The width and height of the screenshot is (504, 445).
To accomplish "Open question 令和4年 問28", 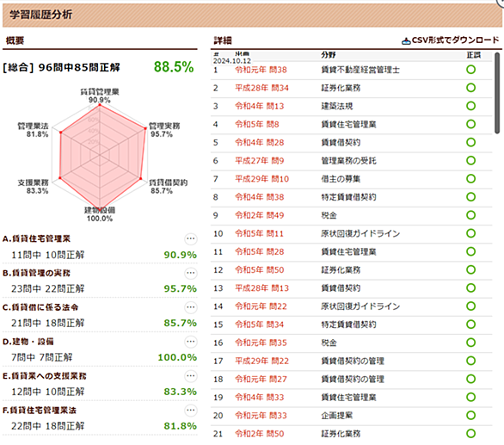I will tap(260, 143).
